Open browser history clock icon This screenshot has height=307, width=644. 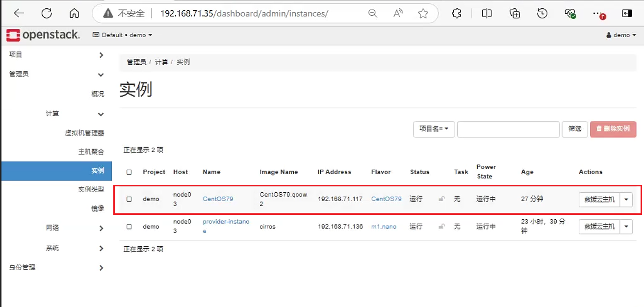[x=542, y=14]
